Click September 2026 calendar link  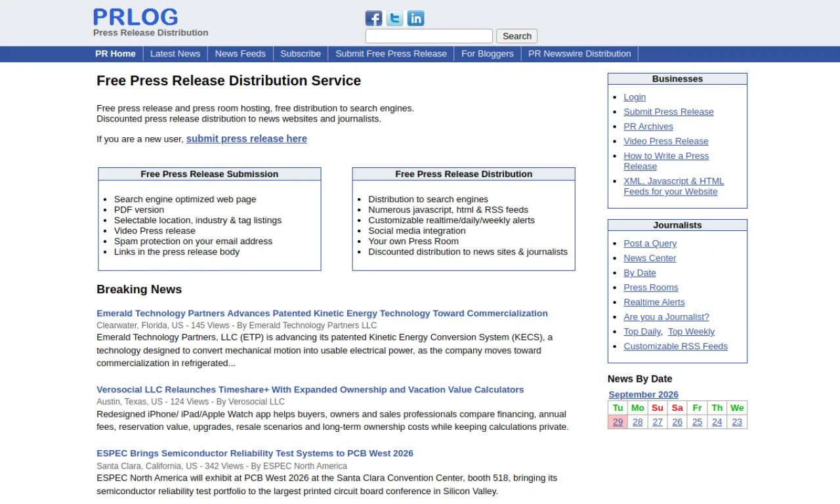643,394
